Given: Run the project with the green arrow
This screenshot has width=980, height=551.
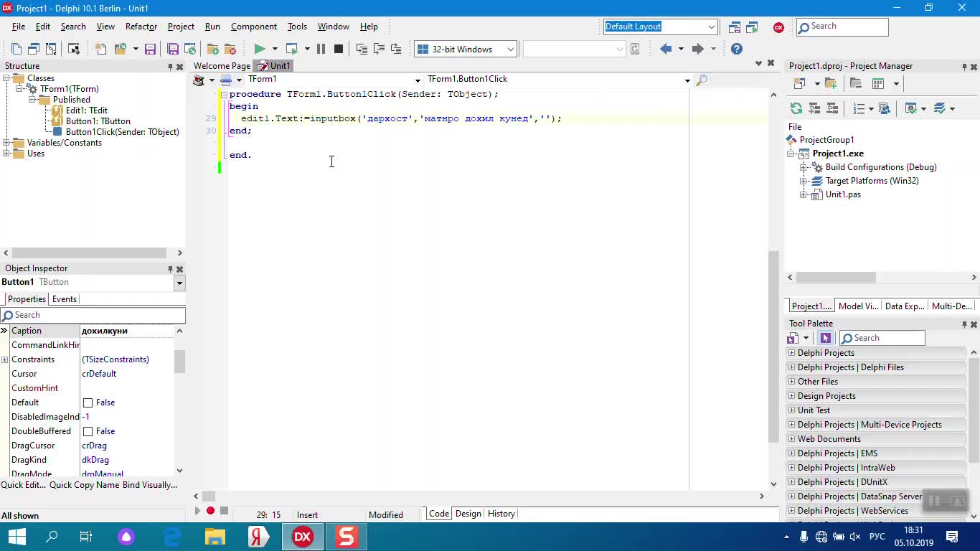Looking at the screenshot, I should [x=259, y=49].
